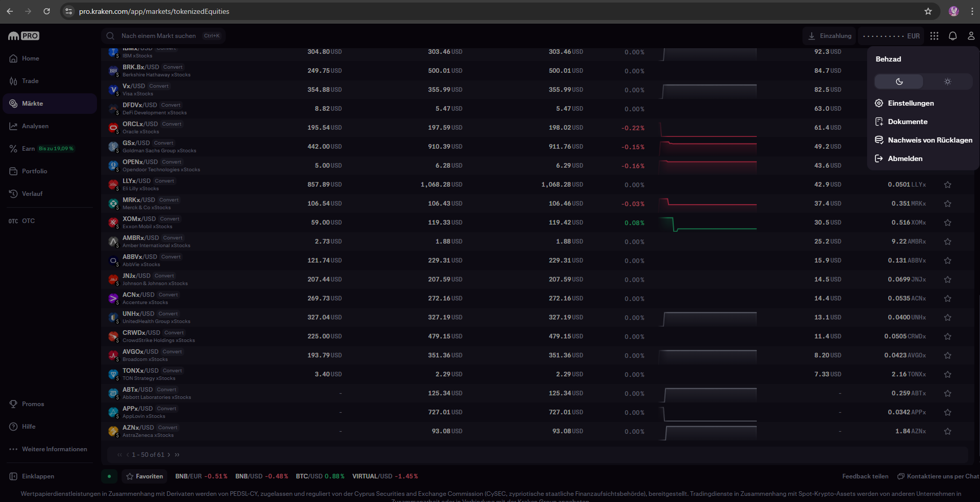Star the CRWDx market
Image resolution: width=980 pixels, height=502 pixels.
point(948,336)
